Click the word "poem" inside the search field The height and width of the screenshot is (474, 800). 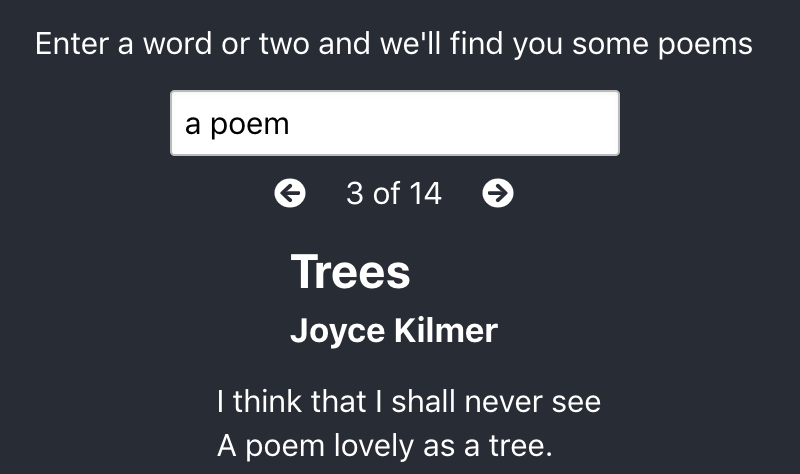pyautogui.click(x=250, y=124)
